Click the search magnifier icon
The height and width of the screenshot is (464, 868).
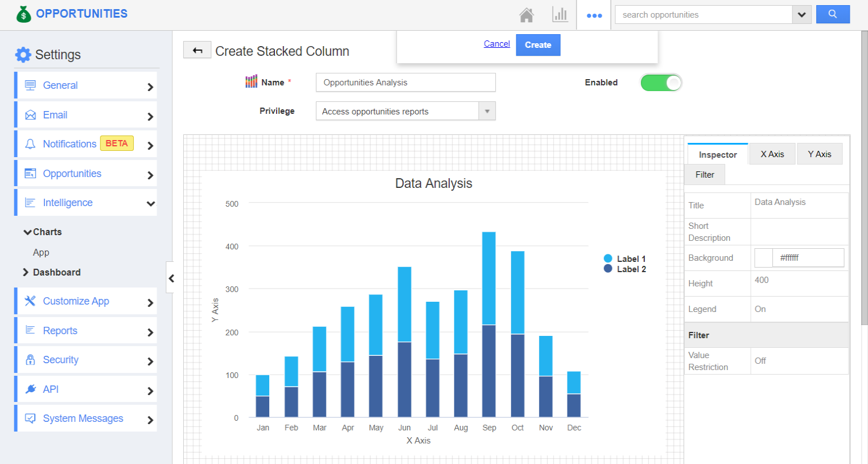click(x=832, y=14)
